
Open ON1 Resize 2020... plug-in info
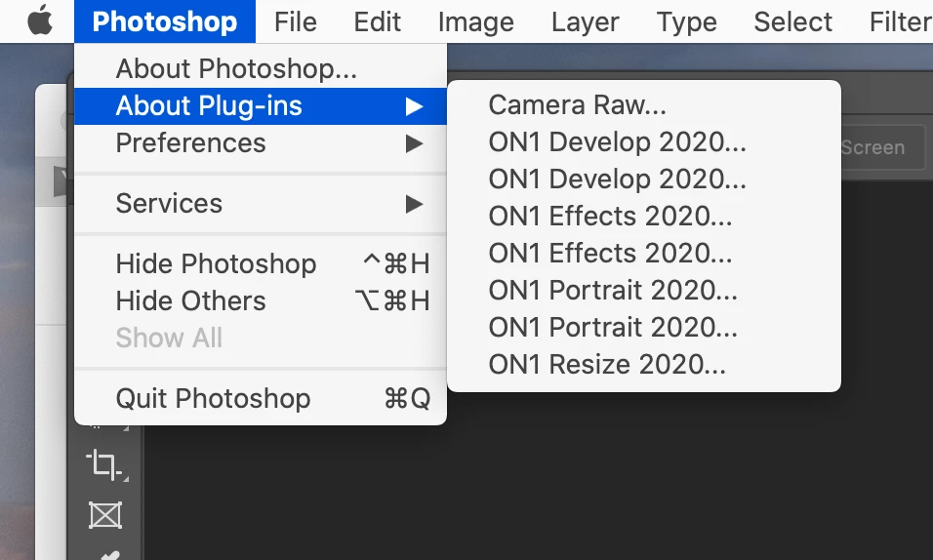[644, 364]
